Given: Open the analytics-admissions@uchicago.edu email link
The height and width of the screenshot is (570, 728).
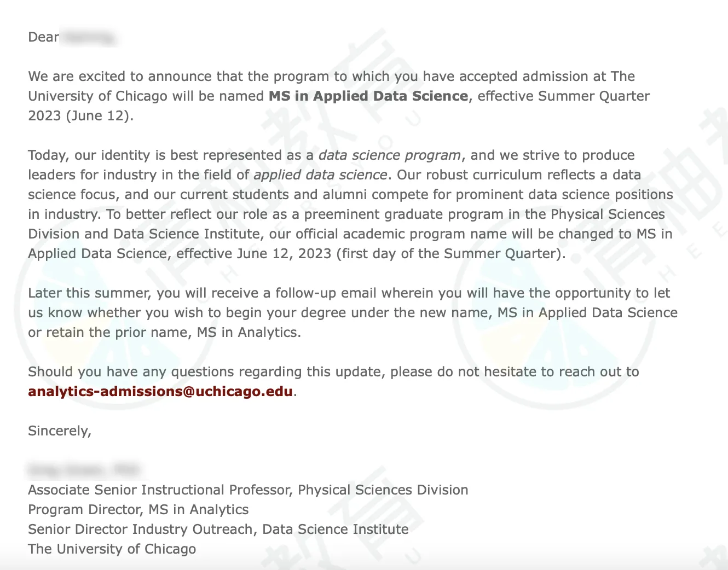Looking at the screenshot, I should (x=160, y=392).
